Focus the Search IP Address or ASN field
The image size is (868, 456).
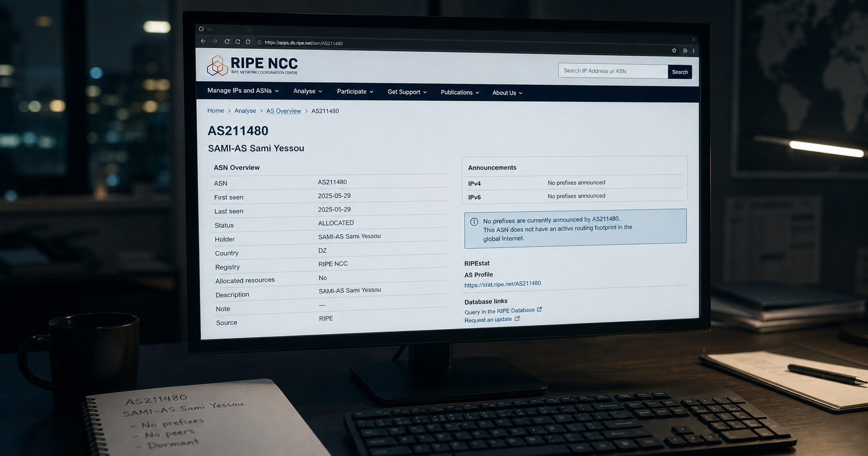pos(613,71)
